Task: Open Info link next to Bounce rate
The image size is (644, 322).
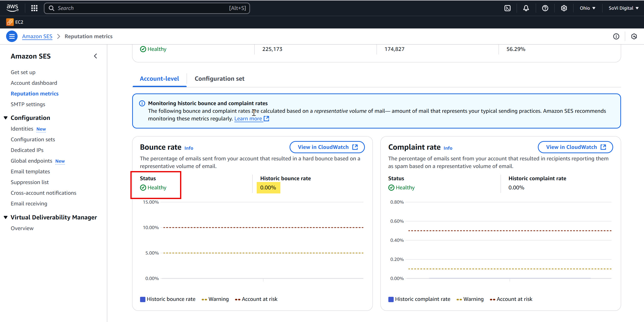Action: pyautogui.click(x=189, y=148)
